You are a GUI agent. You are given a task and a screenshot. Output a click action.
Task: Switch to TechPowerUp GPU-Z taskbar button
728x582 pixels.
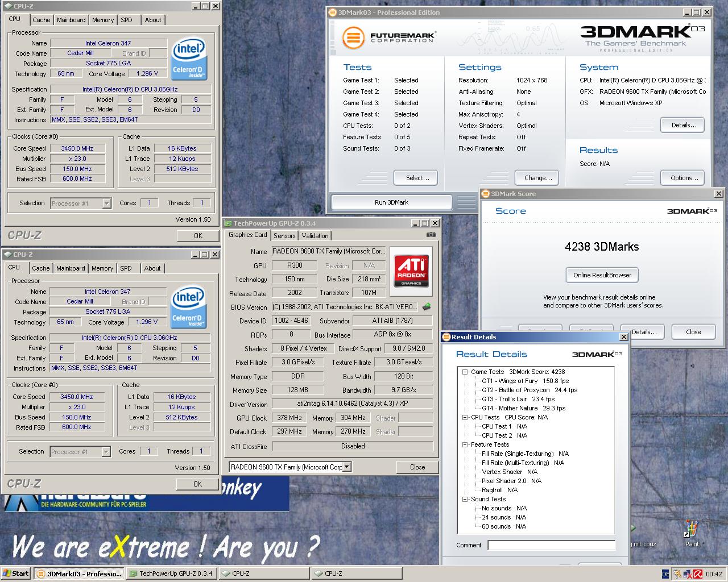(171, 573)
